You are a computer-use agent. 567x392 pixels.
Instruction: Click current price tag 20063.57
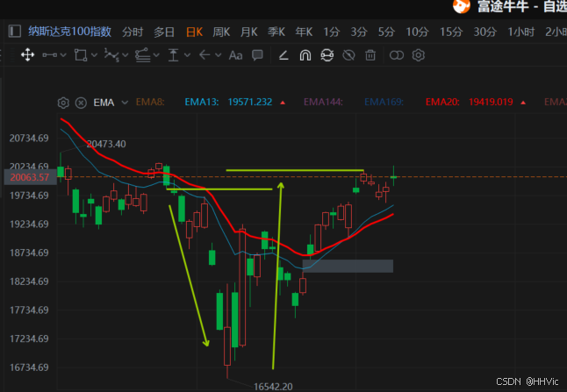pos(30,177)
